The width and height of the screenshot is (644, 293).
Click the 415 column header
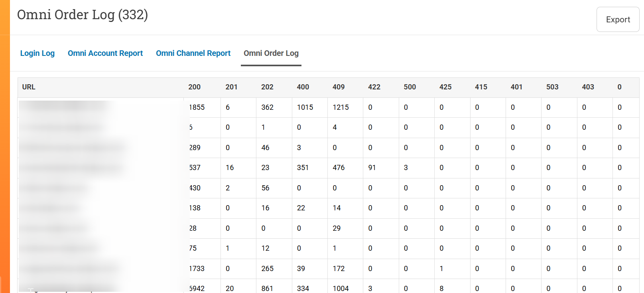tap(481, 87)
